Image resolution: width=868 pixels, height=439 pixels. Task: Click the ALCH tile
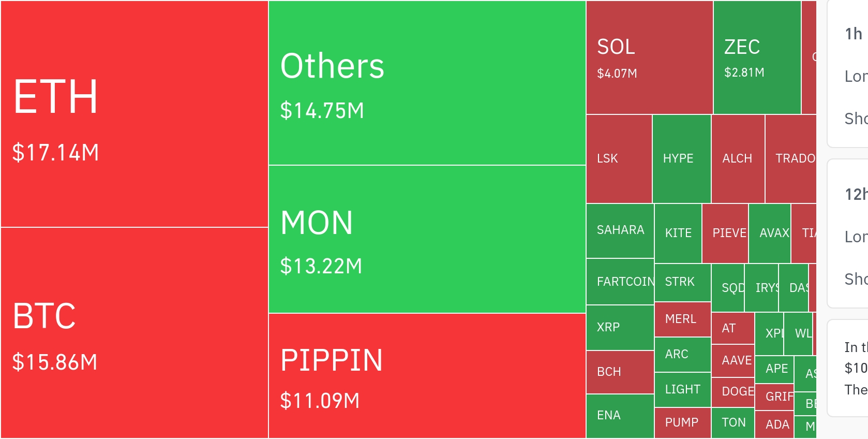[738, 158]
